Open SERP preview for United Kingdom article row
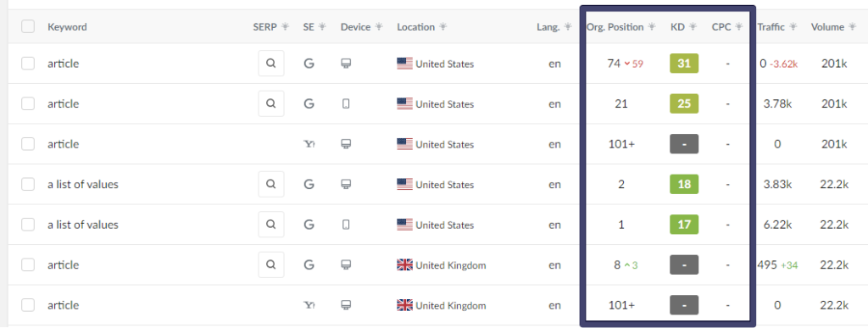 tap(270, 265)
